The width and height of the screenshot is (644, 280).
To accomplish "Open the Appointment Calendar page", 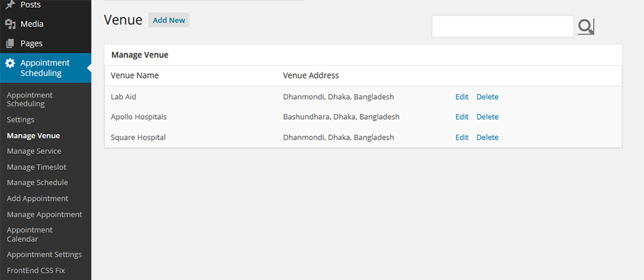I will coord(30,234).
